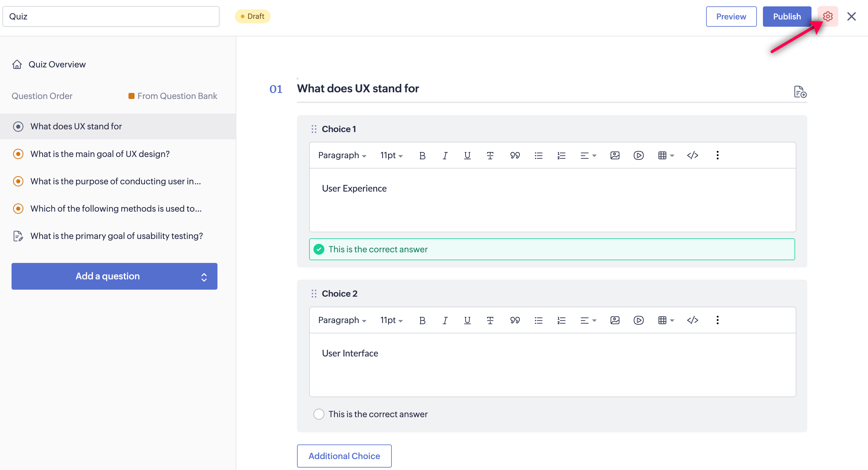Expand 11pt font size dropdown in Choice 2
The height and width of the screenshot is (470, 868).
391,320
